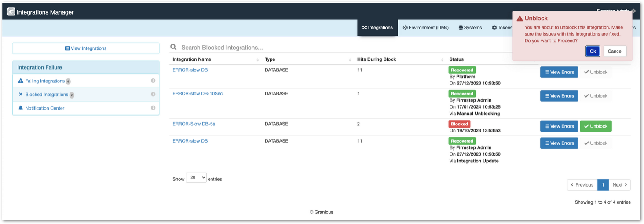This screenshot has height=224, width=644.
Task: Select page 1 in pagination
Action: 603,185
